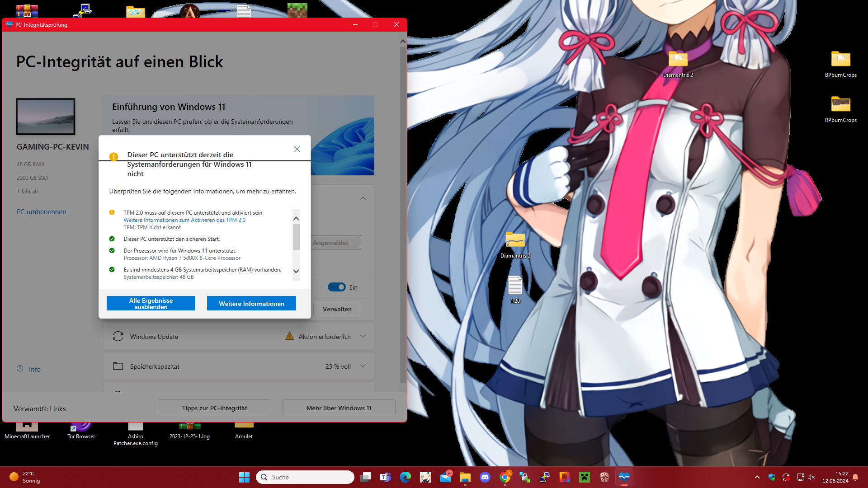Open the BPbumCrops folder on the desktop
The height and width of the screenshot is (488, 868).
click(x=840, y=59)
